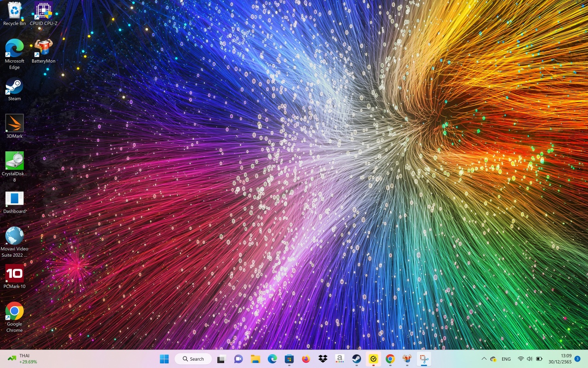Select the Movavi Video Suite 2022 icon
Image resolution: width=588 pixels, height=368 pixels.
14,242
